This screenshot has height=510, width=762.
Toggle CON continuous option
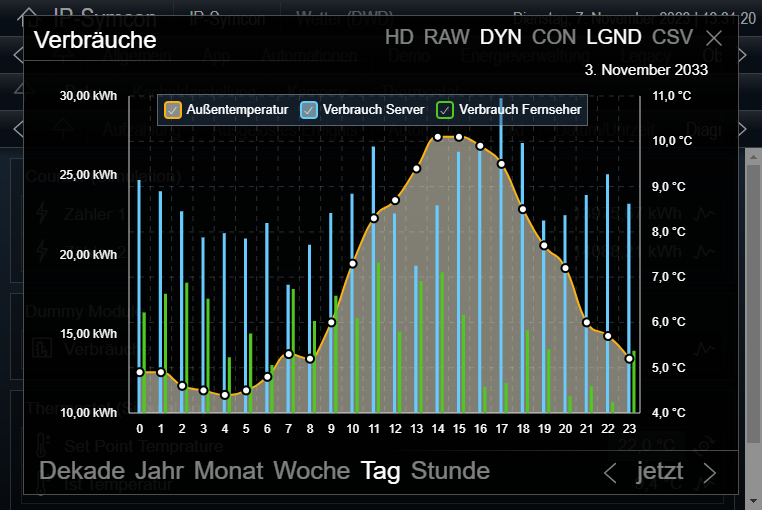(553, 38)
